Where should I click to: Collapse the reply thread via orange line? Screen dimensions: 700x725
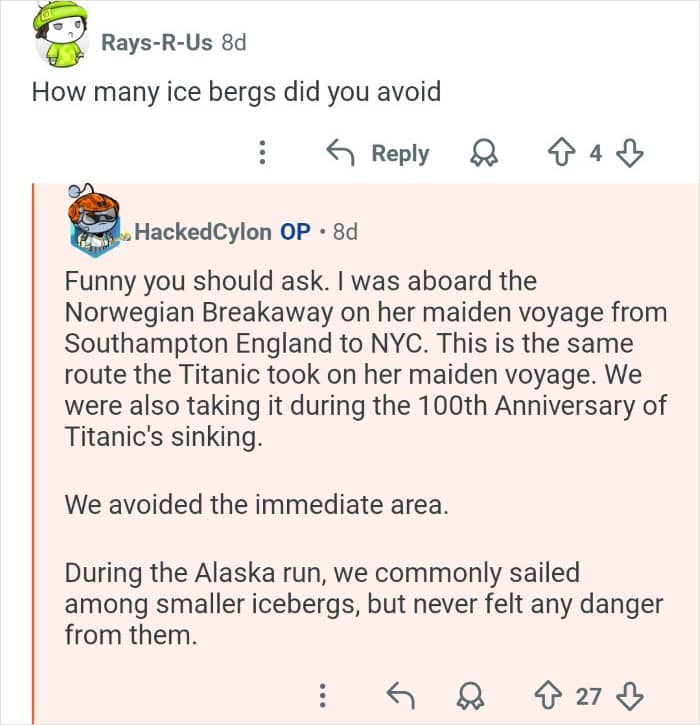click(x=34, y=450)
